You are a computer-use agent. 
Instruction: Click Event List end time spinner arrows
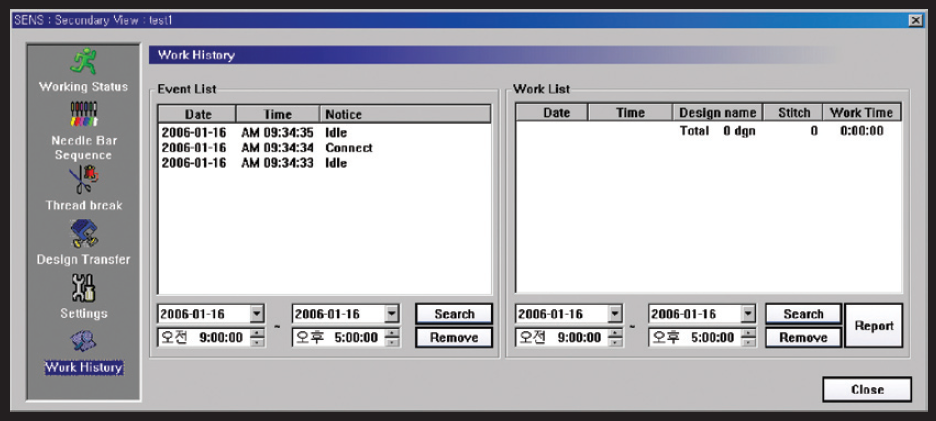[x=392, y=338]
